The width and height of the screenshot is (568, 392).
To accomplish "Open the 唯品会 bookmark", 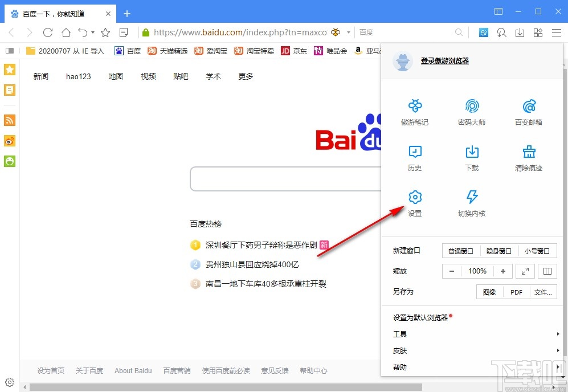I will pyautogui.click(x=330, y=51).
